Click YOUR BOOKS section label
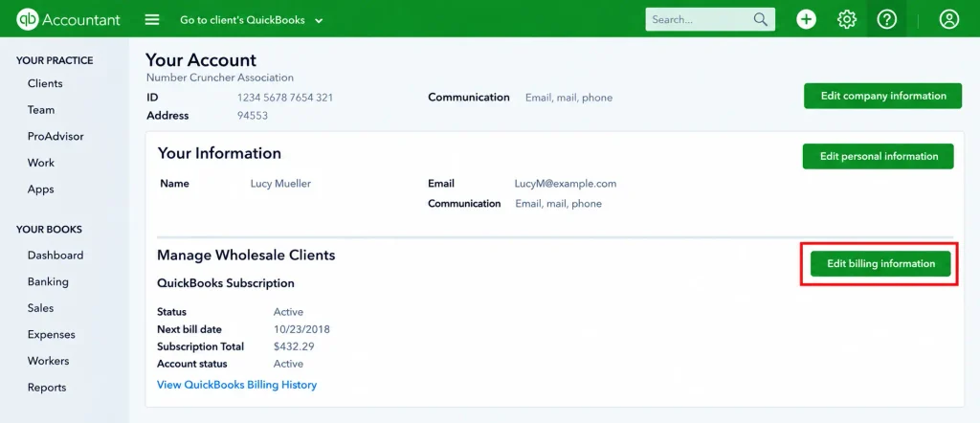The width and height of the screenshot is (980, 423). point(49,230)
